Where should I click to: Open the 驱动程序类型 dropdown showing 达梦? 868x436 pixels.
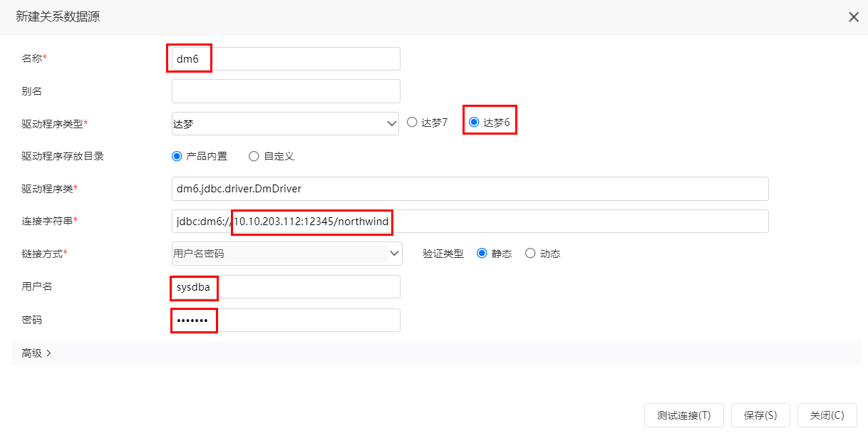285,123
